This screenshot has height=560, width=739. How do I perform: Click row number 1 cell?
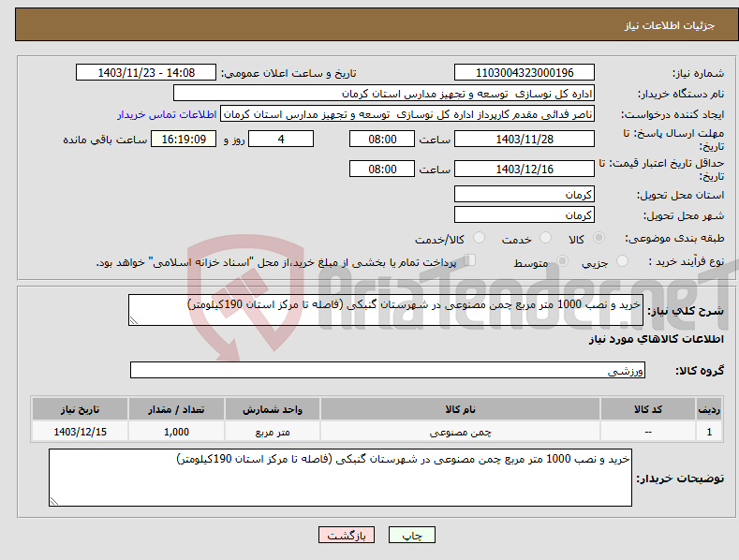click(709, 432)
